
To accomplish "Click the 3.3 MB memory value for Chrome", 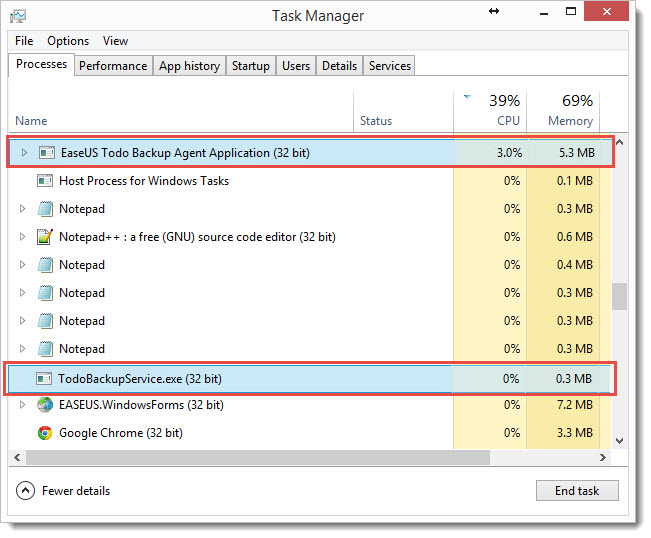I will point(575,433).
